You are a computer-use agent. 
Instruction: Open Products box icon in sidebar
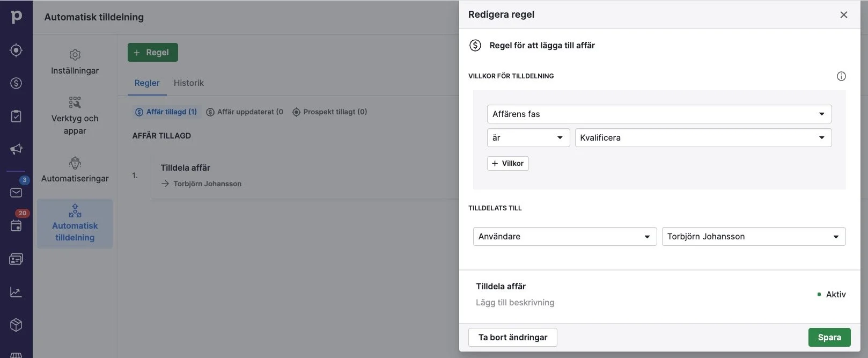coord(16,325)
